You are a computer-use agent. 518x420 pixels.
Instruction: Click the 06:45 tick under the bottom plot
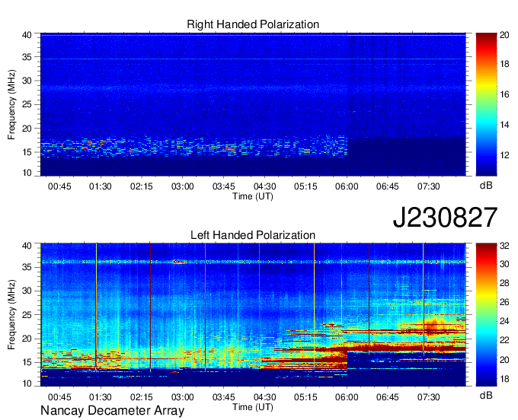point(388,397)
